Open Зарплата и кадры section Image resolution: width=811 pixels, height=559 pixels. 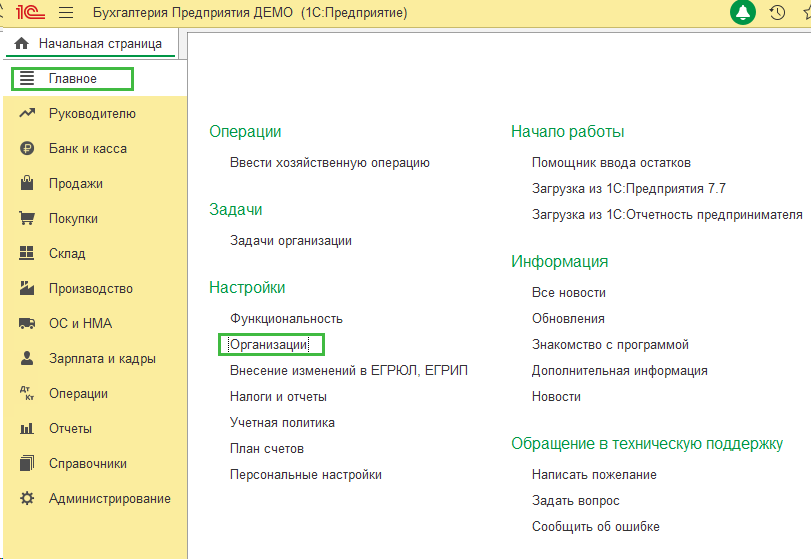click(95, 358)
